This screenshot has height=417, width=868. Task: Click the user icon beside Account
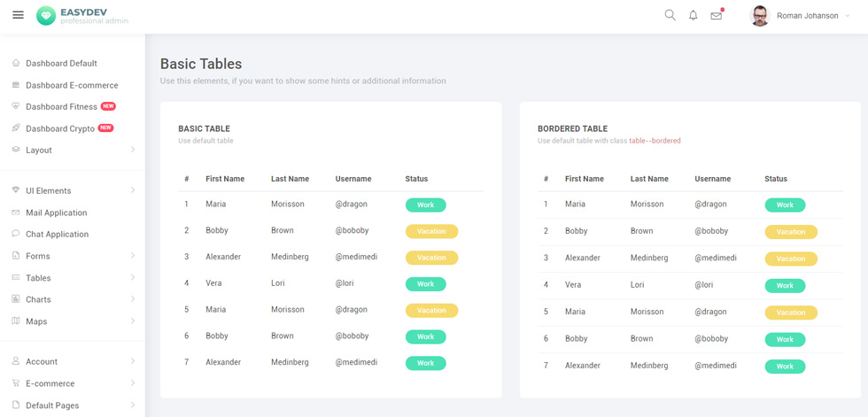(16, 361)
